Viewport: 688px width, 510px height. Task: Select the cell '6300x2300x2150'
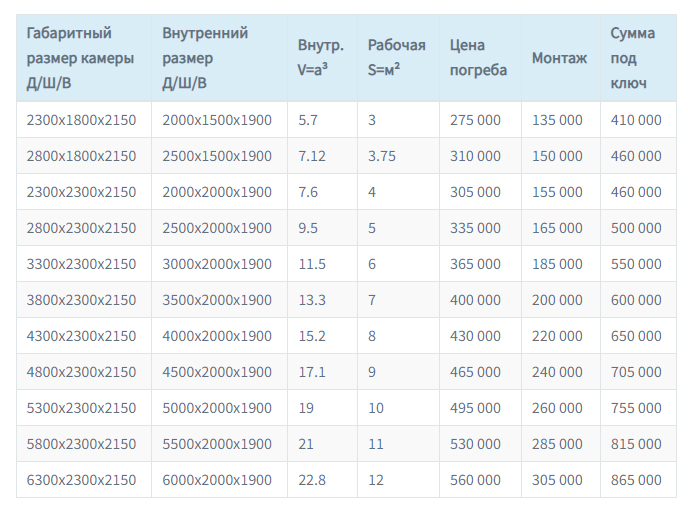coord(84,480)
